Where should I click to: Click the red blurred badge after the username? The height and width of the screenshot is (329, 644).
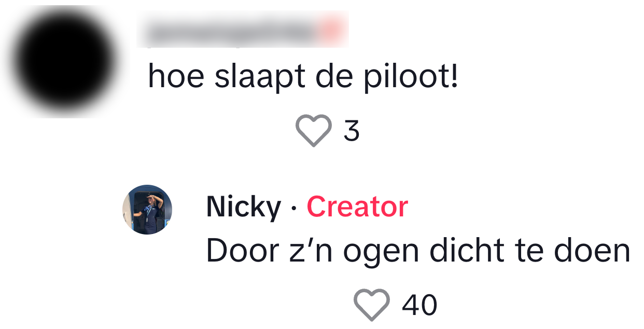332,31
